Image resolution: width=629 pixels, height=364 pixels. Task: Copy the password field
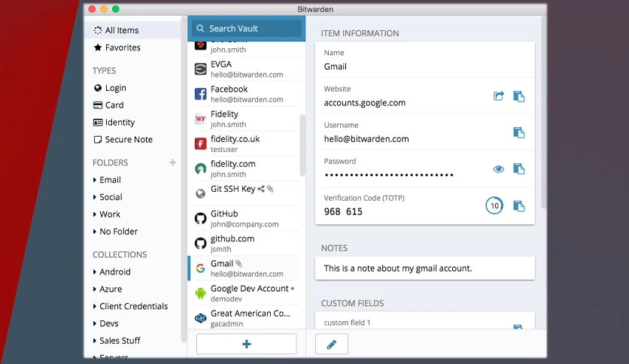518,168
